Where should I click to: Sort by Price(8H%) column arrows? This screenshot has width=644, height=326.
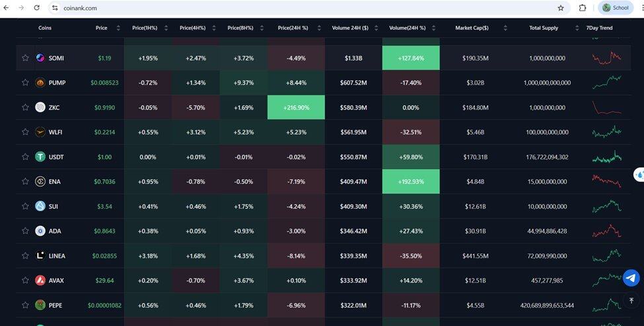pos(262,28)
